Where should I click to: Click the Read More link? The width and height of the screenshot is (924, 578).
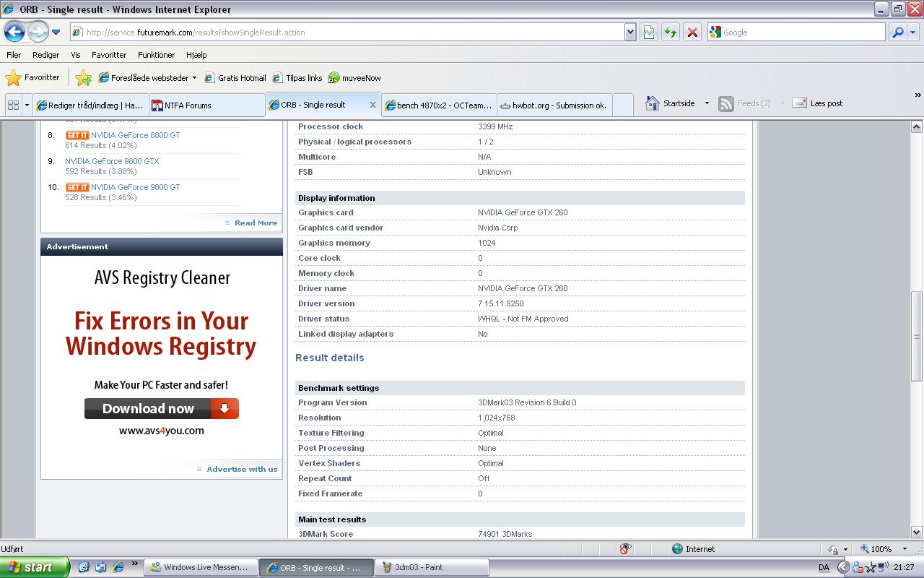click(256, 223)
